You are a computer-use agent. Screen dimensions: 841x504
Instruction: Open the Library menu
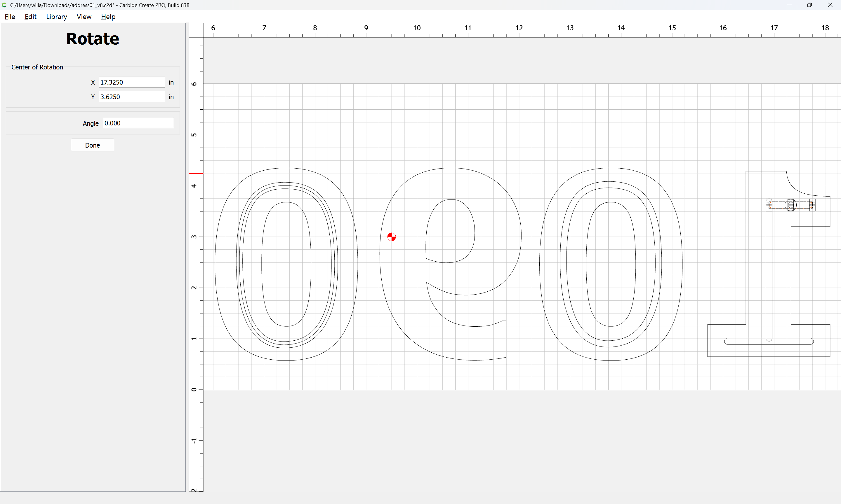(56, 17)
